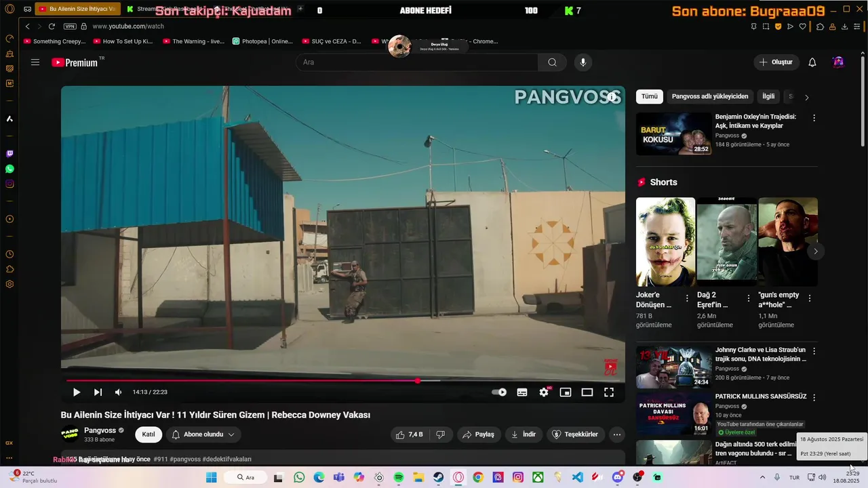Select İlgili filter chip
The width and height of the screenshot is (868, 488).
tap(768, 96)
